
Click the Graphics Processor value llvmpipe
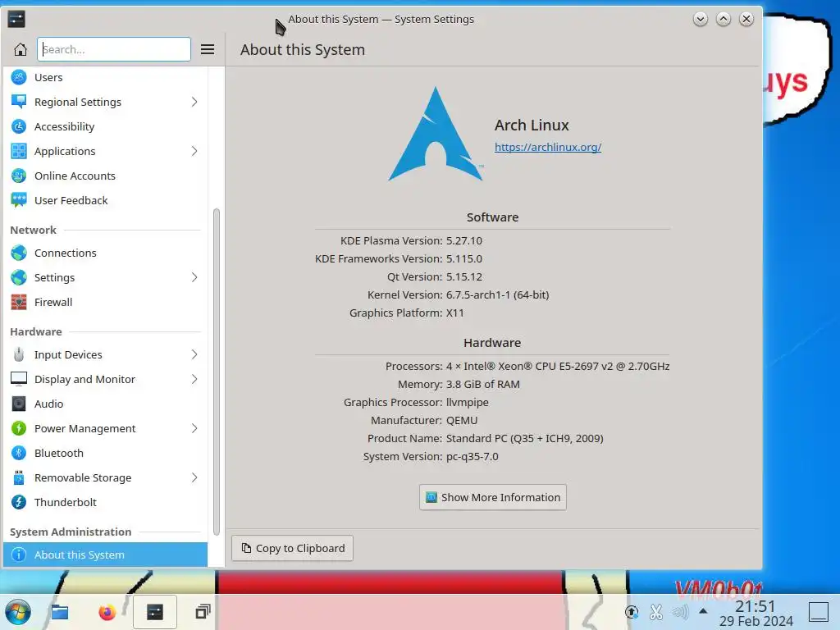[467, 402]
